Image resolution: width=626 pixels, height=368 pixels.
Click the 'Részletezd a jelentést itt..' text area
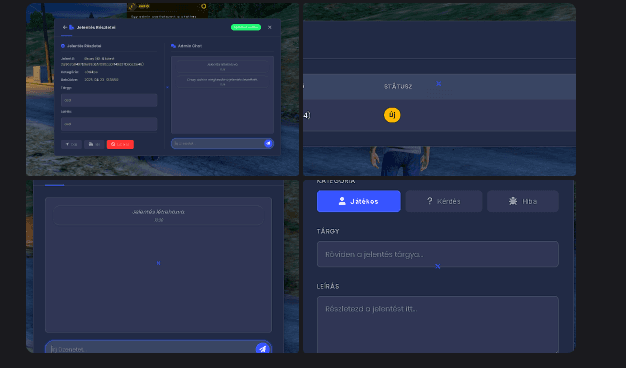point(438,324)
